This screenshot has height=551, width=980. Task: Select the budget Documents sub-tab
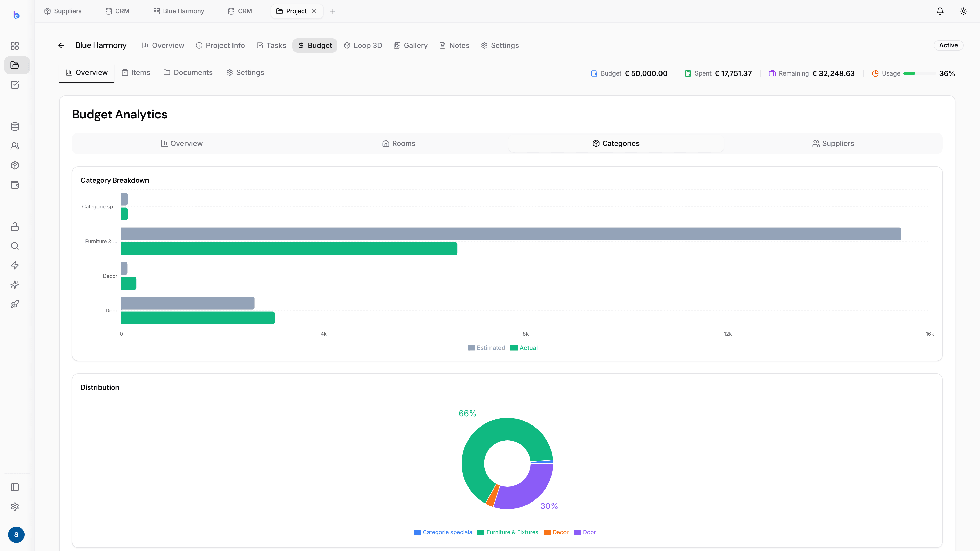188,72
